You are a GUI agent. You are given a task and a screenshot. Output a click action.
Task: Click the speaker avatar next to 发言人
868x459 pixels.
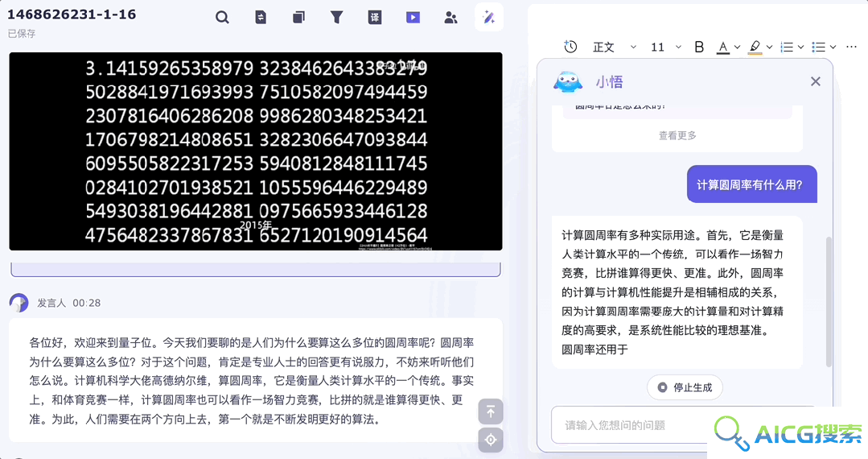pyautogui.click(x=19, y=303)
